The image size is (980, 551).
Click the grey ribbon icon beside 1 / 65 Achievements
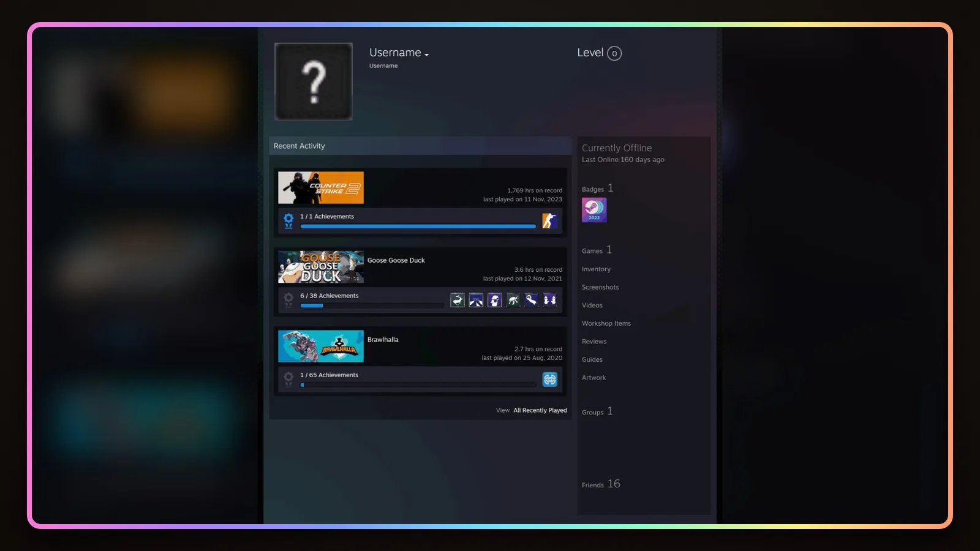288,380
